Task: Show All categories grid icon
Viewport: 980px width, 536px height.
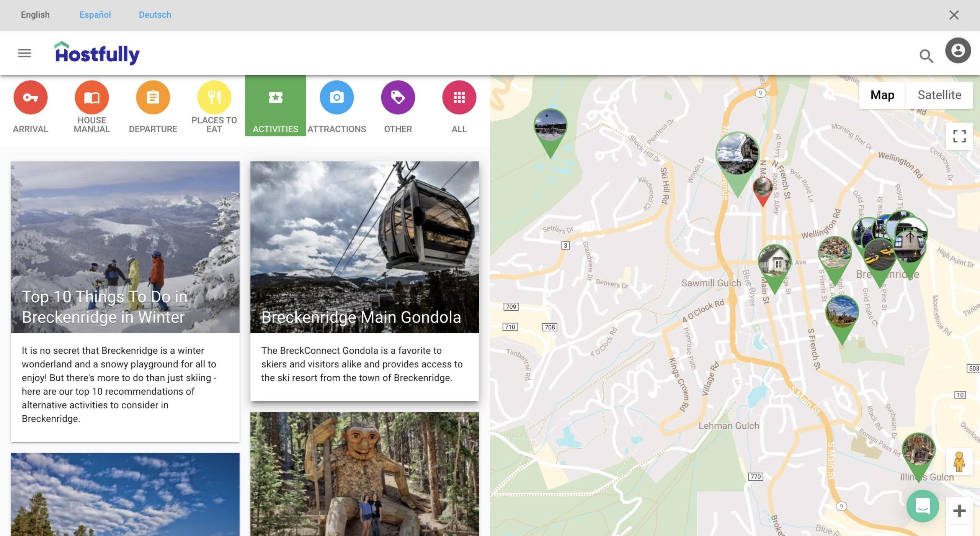Action: point(459,97)
